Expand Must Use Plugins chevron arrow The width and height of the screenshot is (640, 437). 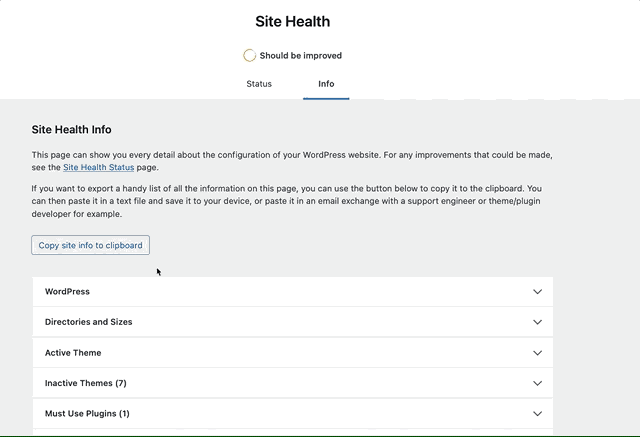pos(538,414)
